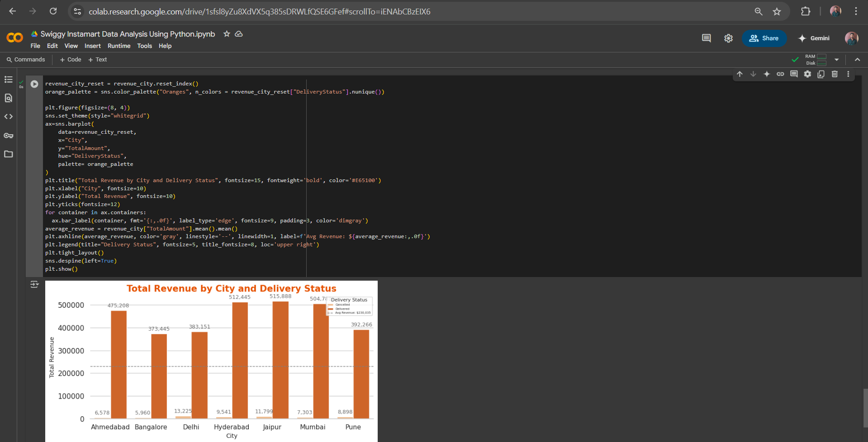Open the Runtime menu

tap(119, 46)
